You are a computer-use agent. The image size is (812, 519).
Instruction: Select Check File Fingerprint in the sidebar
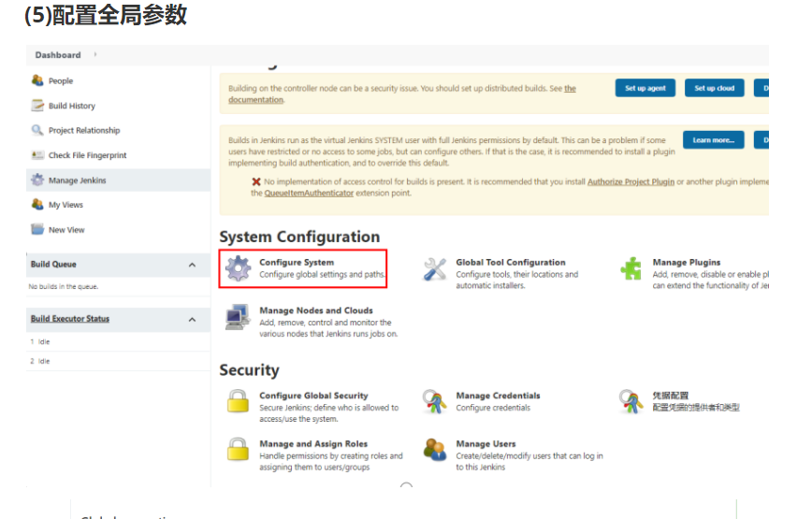pos(88,155)
